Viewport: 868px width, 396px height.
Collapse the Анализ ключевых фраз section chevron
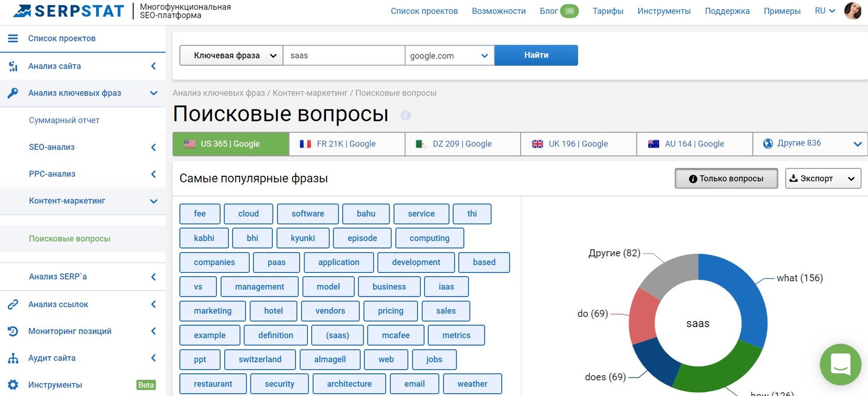pyautogui.click(x=153, y=93)
